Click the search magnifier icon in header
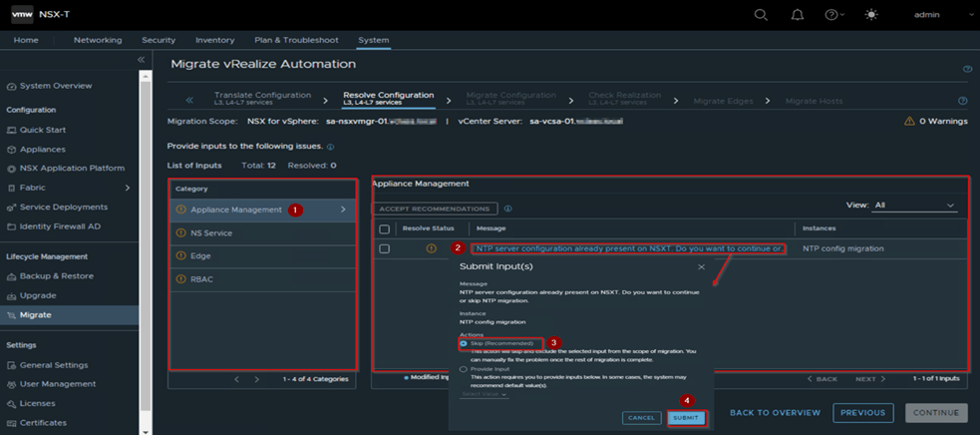This screenshot has height=435, width=980. coord(761,15)
